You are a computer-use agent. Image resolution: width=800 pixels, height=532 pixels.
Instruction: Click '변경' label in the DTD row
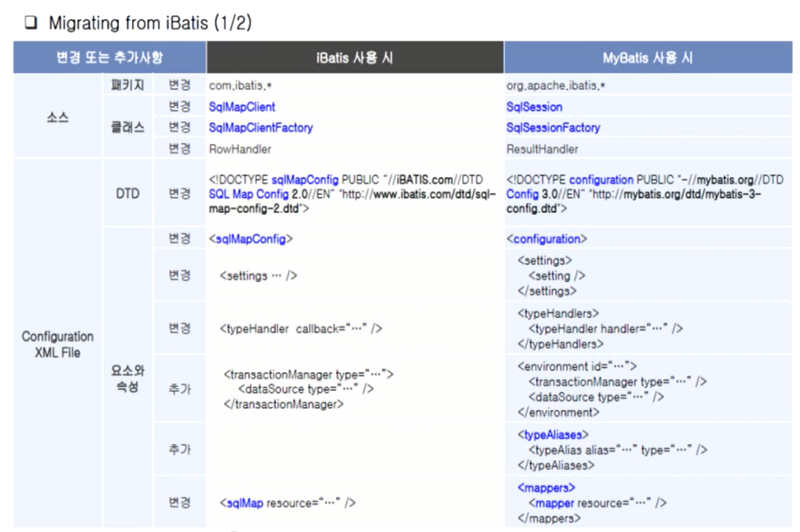[179, 194]
